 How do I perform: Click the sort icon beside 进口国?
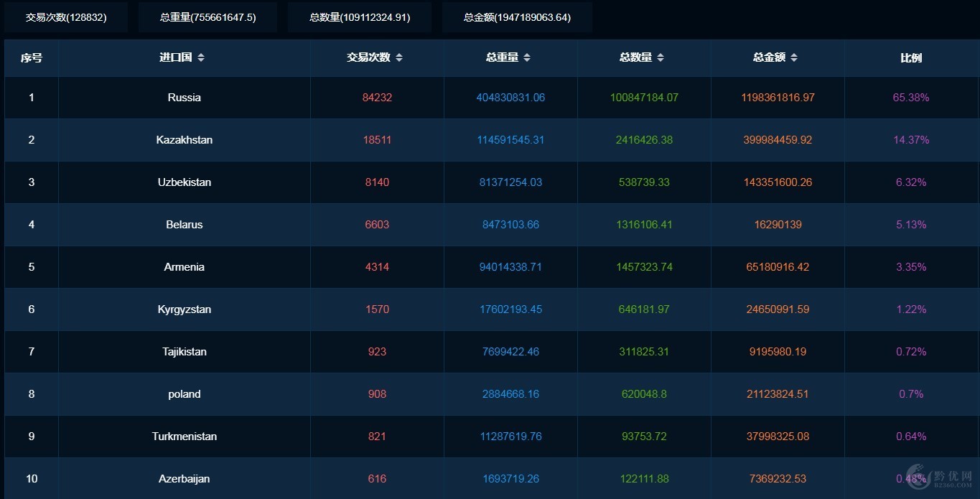point(201,58)
